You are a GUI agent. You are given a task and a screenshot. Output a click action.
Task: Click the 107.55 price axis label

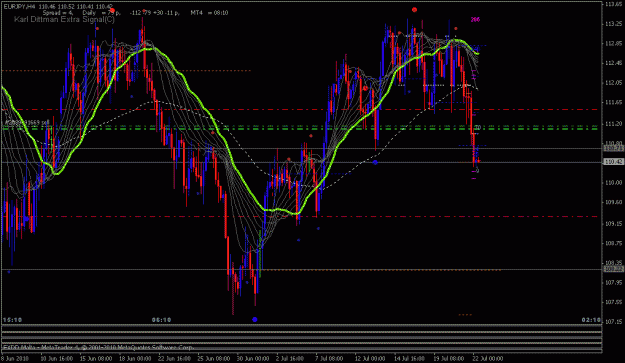point(613,302)
